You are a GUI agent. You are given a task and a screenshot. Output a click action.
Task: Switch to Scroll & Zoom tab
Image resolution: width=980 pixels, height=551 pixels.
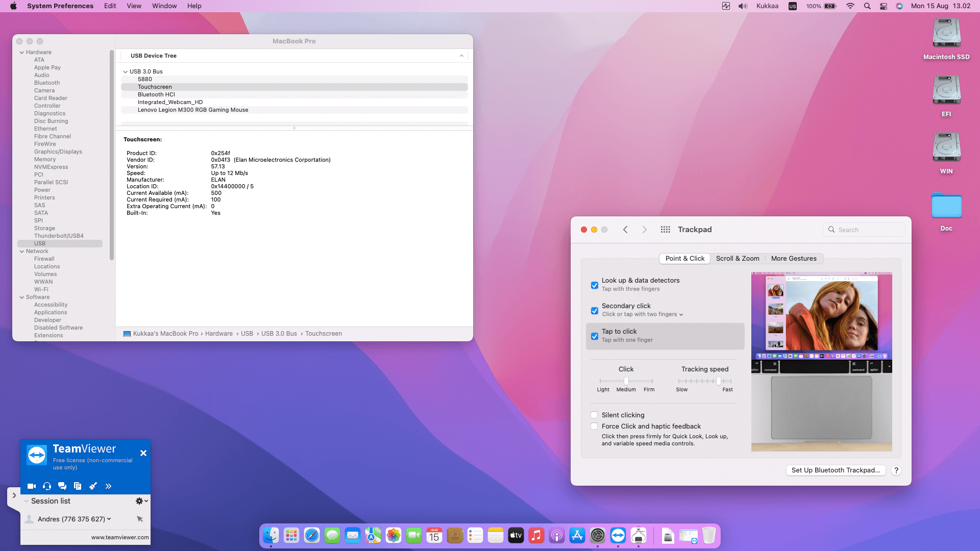click(737, 259)
